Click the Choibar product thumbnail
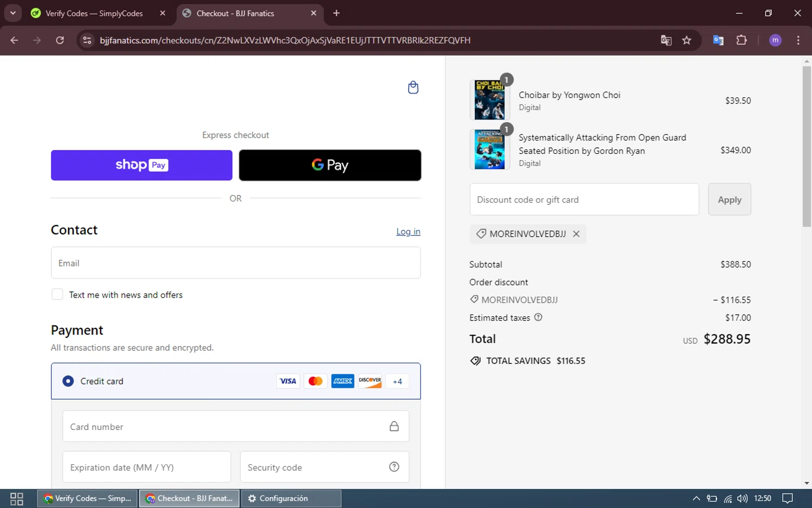 click(489, 100)
